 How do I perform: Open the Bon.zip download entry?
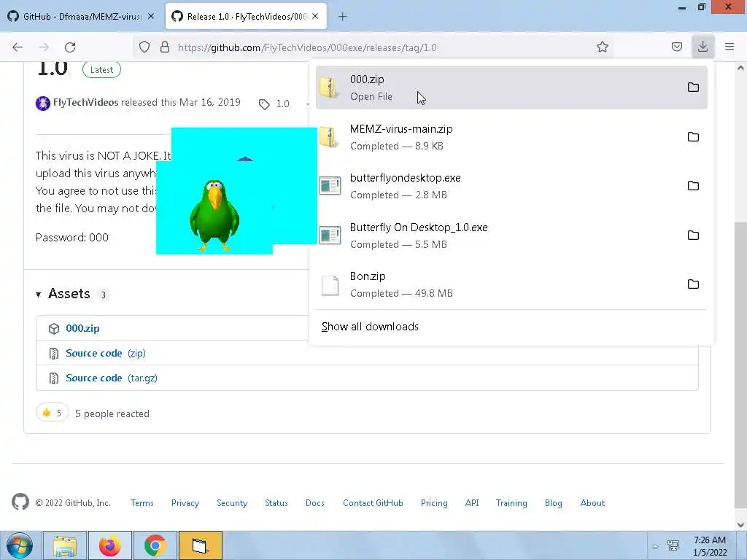(x=511, y=285)
